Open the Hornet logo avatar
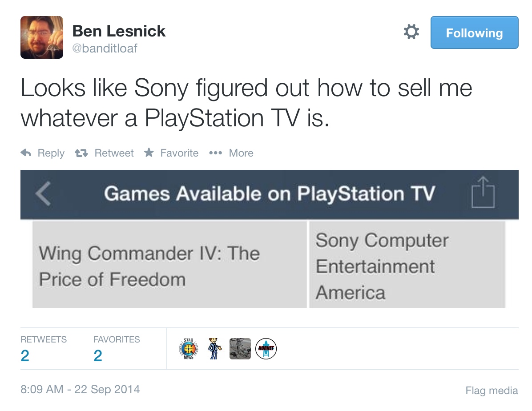532x411 pixels. 266,349
